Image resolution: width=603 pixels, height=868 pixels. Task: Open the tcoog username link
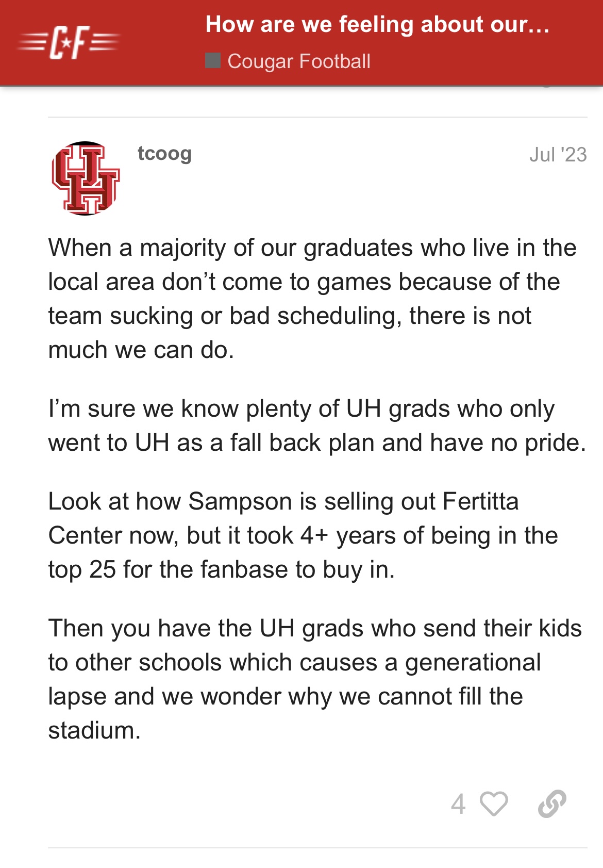tap(164, 154)
